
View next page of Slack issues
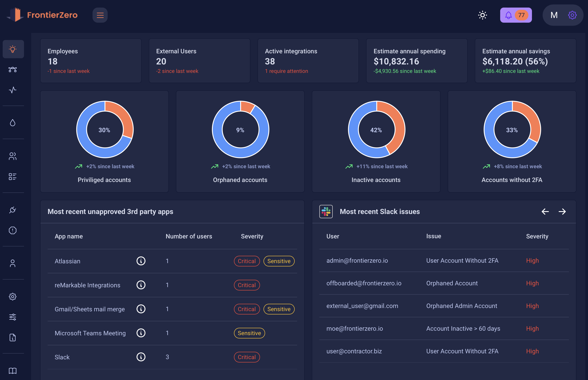click(562, 212)
